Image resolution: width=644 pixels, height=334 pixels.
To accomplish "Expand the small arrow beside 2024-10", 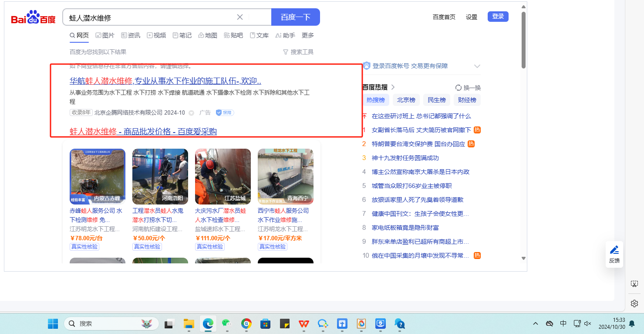I will [191, 113].
